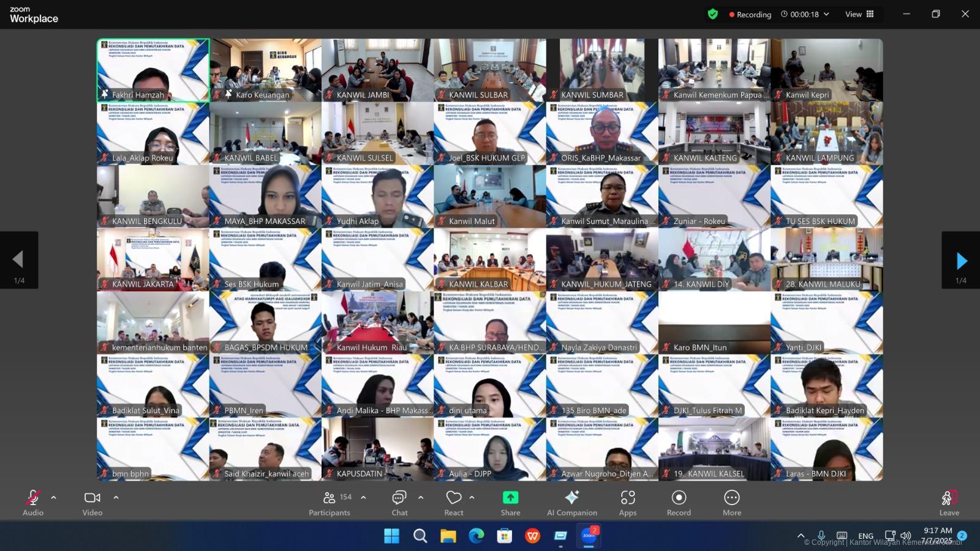Open File Explorer from the taskbar
Image resolution: width=980 pixels, height=551 pixels.
[x=448, y=536]
